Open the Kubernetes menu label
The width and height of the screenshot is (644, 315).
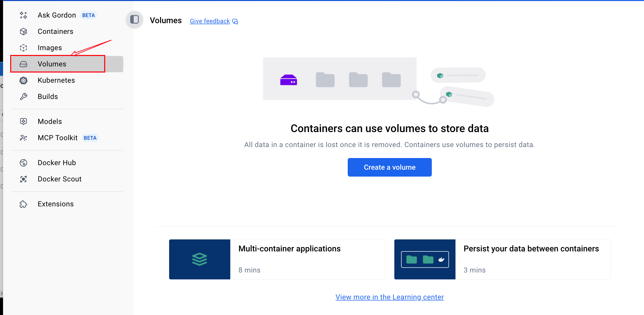click(x=56, y=80)
